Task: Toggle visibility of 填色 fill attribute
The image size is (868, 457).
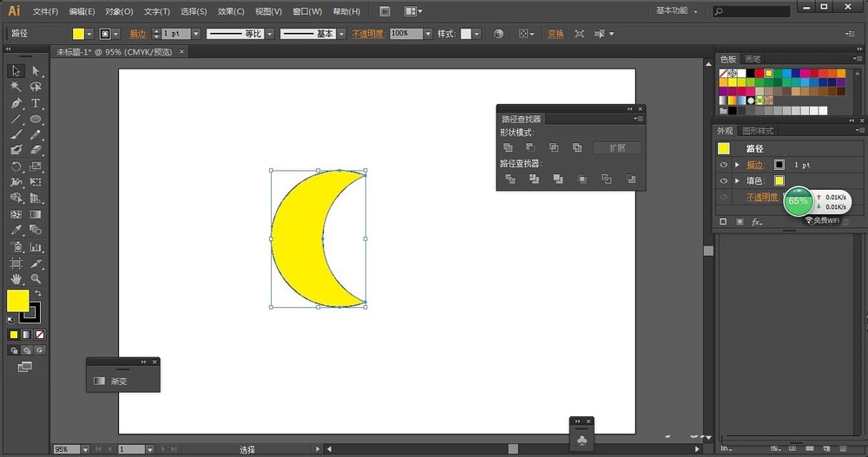Action: click(x=723, y=181)
